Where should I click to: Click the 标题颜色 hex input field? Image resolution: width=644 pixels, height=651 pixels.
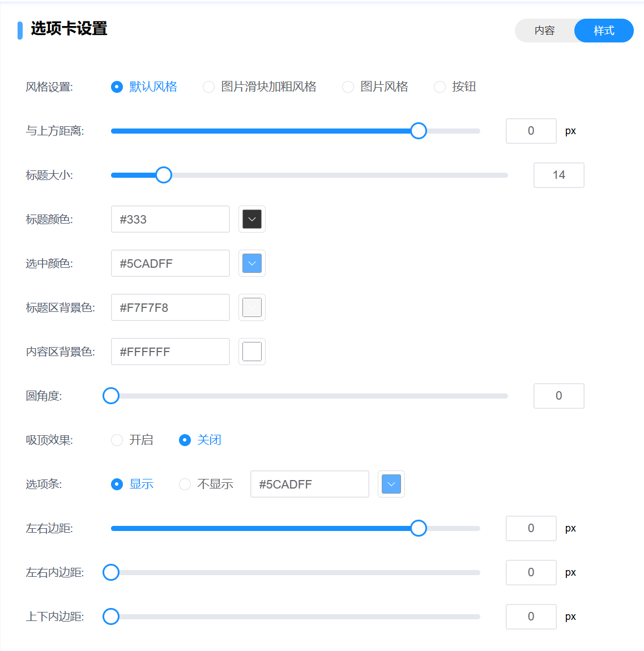click(x=170, y=219)
